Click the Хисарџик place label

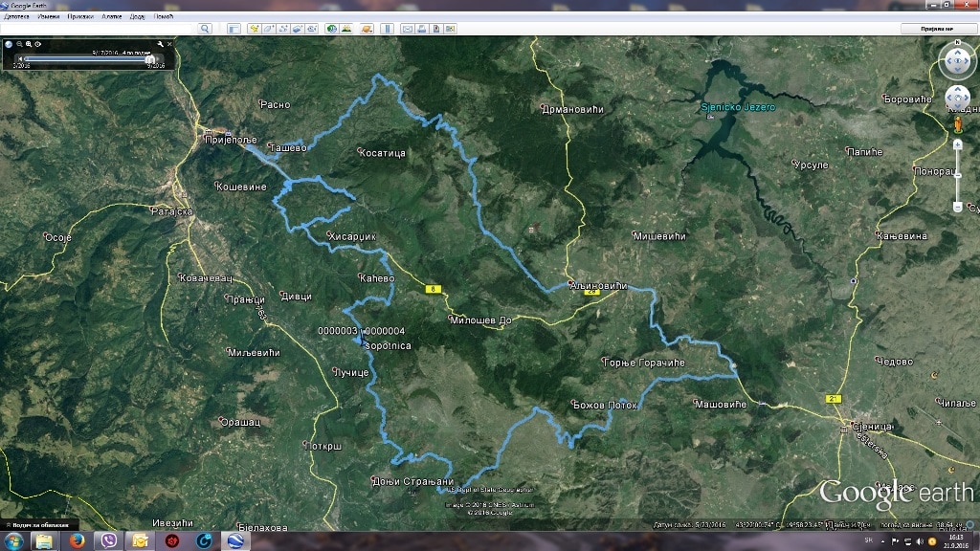coord(352,236)
